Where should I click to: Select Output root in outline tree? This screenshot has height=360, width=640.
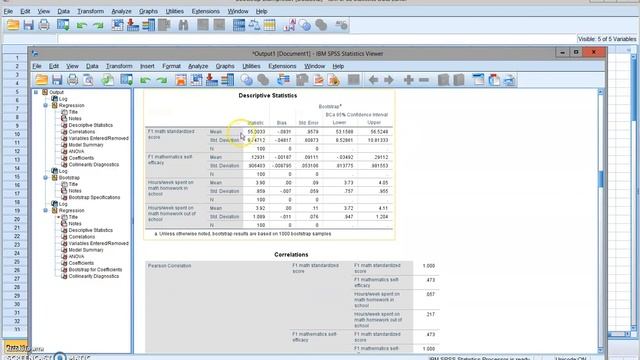tap(56, 92)
